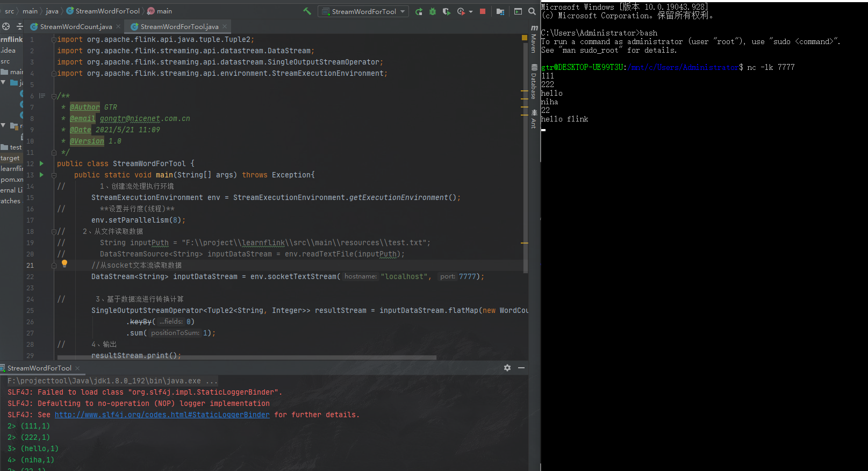Click the Build project hammer icon

tap(307, 11)
